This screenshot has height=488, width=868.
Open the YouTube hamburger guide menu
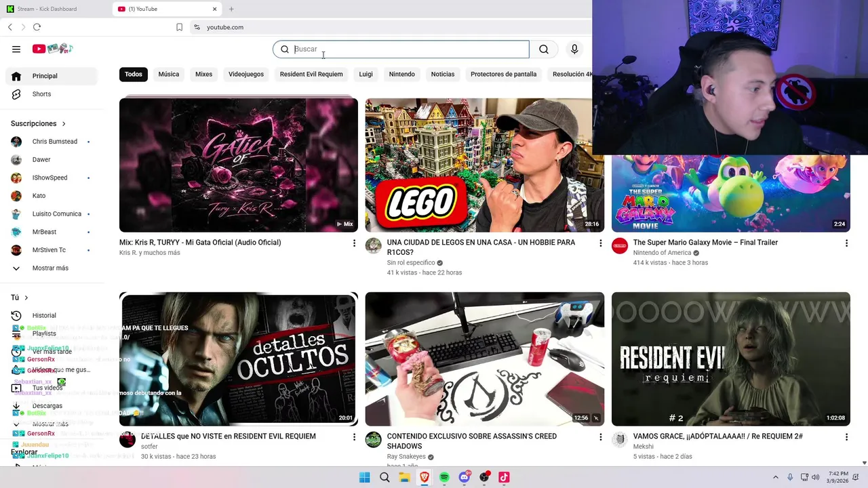click(x=16, y=49)
